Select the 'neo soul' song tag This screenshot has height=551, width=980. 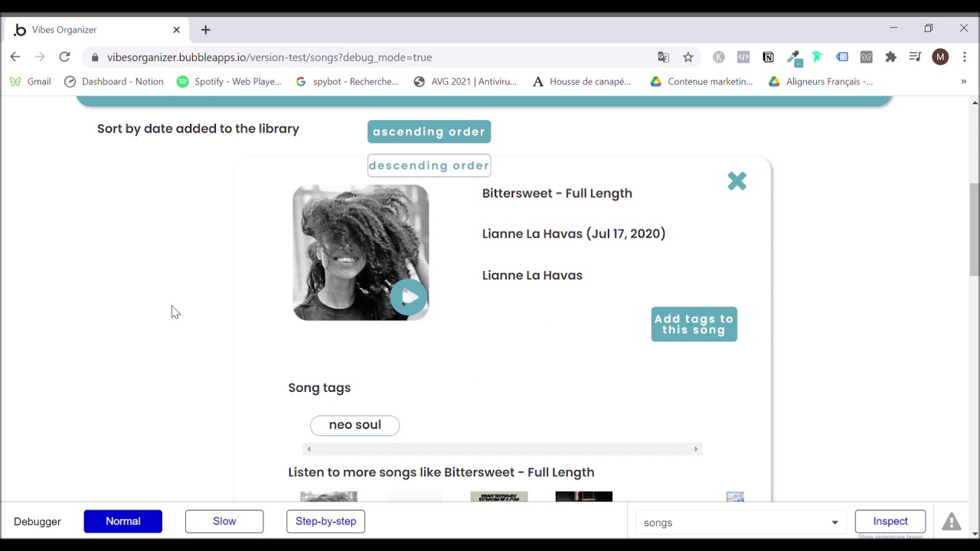point(354,425)
